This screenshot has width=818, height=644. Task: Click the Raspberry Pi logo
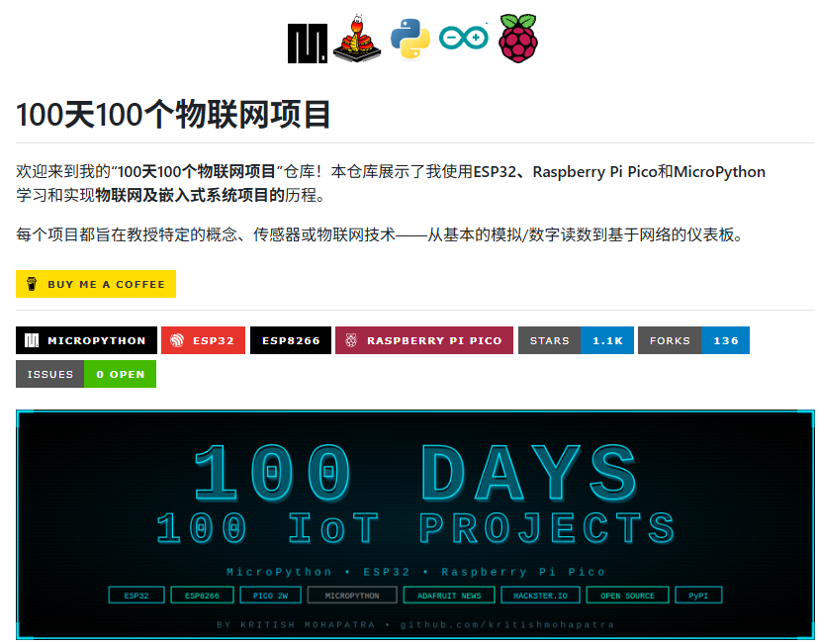pyautogui.click(x=517, y=39)
